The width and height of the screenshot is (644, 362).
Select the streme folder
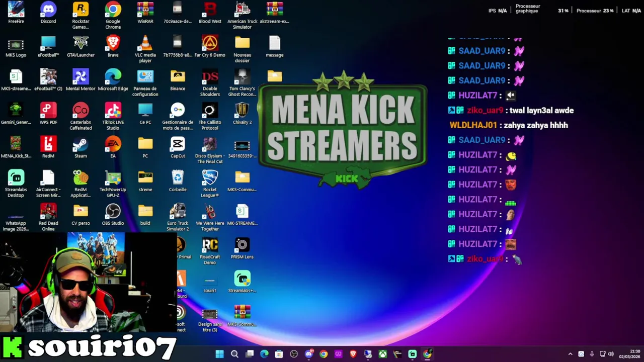(x=145, y=182)
